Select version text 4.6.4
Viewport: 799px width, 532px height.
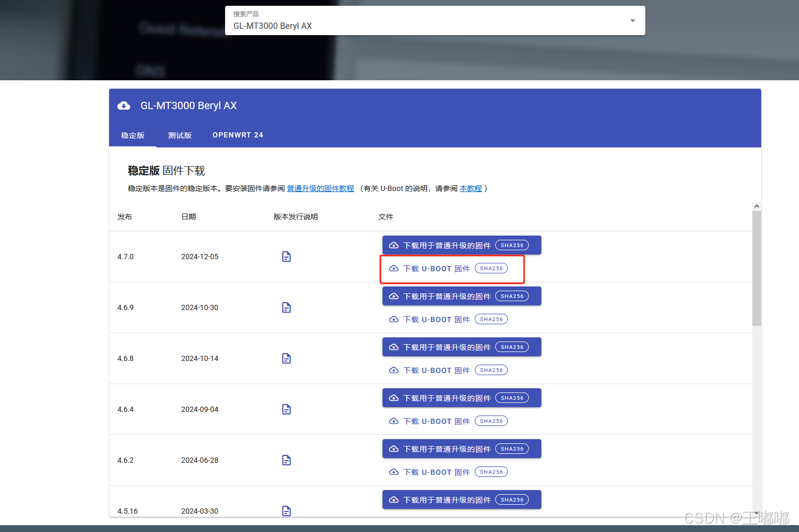tap(125, 409)
